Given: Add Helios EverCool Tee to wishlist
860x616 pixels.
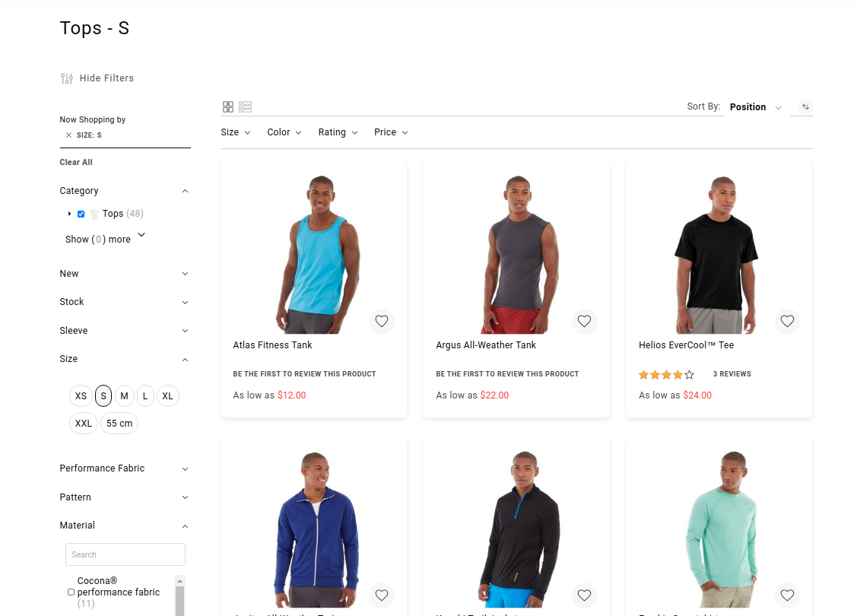Looking at the screenshot, I should click(787, 321).
